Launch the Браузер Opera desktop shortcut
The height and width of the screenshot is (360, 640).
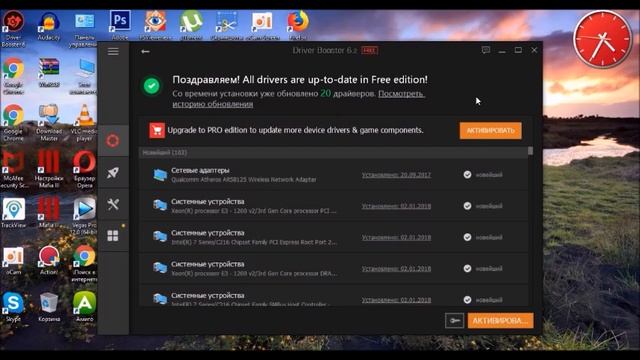[84, 169]
